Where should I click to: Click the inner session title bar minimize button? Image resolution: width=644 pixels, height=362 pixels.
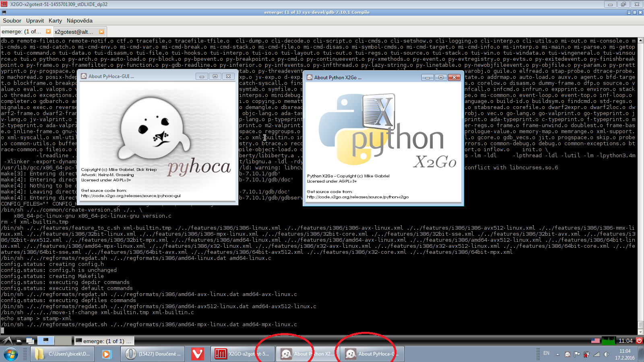click(629, 12)
